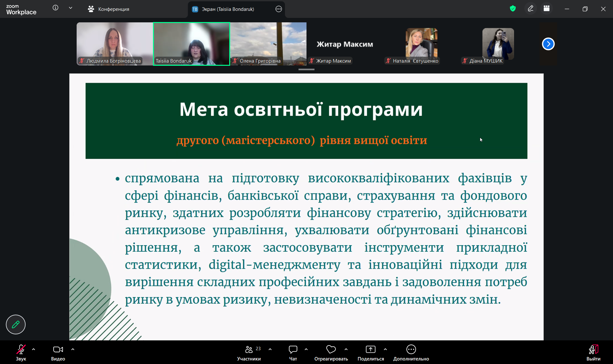613x364 pixels.
Task: Open the green pencil annotation tool
Action: pos(16,324)
